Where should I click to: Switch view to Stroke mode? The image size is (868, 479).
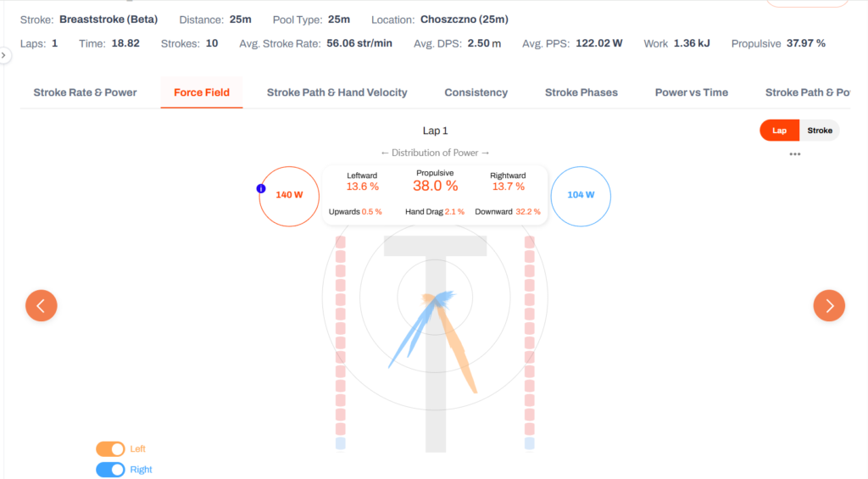coord(820,131)
